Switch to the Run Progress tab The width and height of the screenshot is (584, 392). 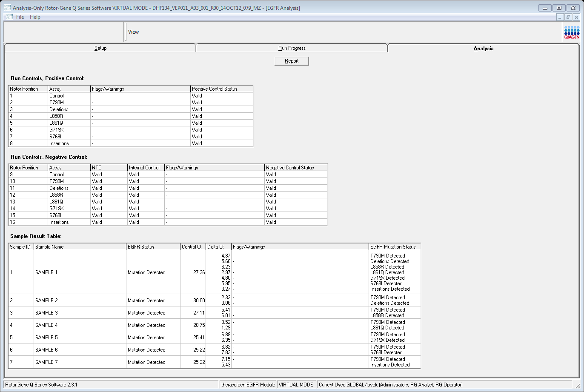pos(292,48)
